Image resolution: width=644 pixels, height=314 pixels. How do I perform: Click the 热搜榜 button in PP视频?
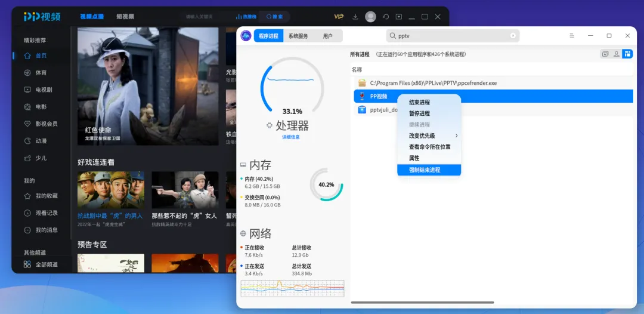click(246, 17)
